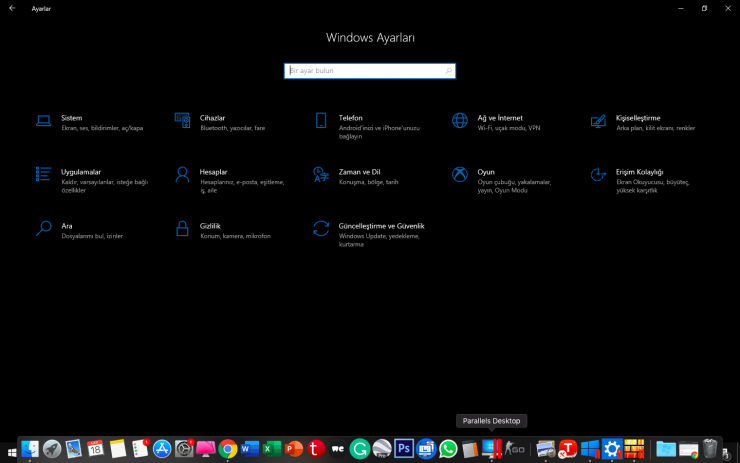Open the red T app with wrench badge in Dock
740x463 pixels.
pos(568,449)
